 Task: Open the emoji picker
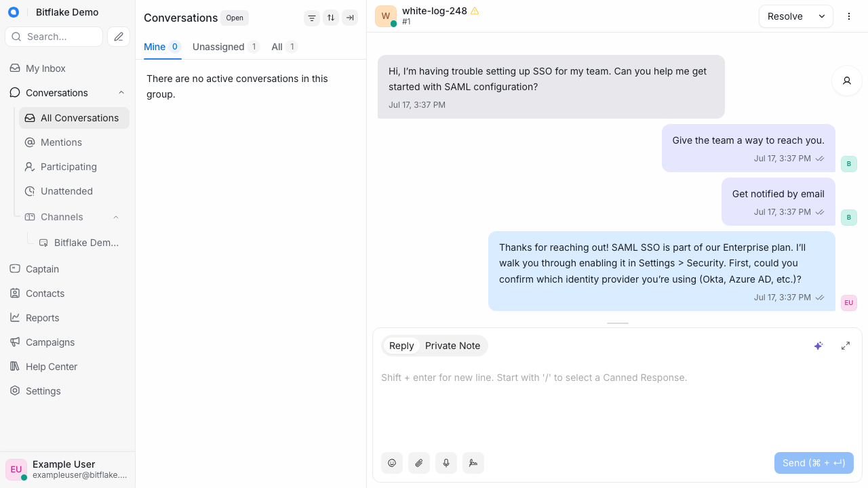[392, 463]
